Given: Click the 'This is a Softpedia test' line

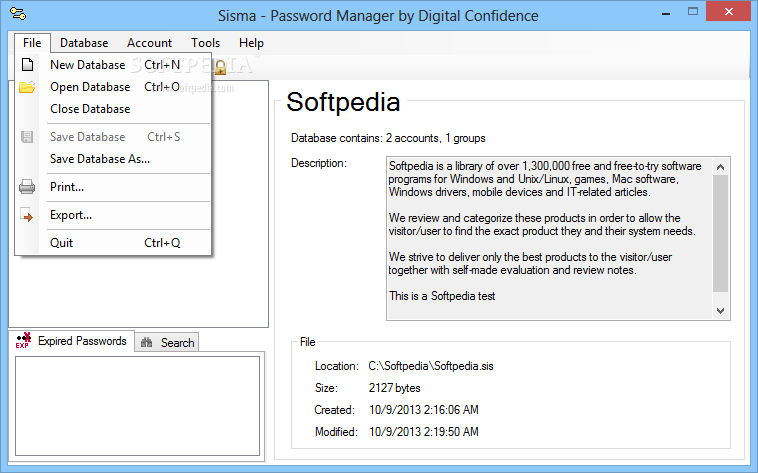Looking at the screenshot, I should (x=442, y=296).
